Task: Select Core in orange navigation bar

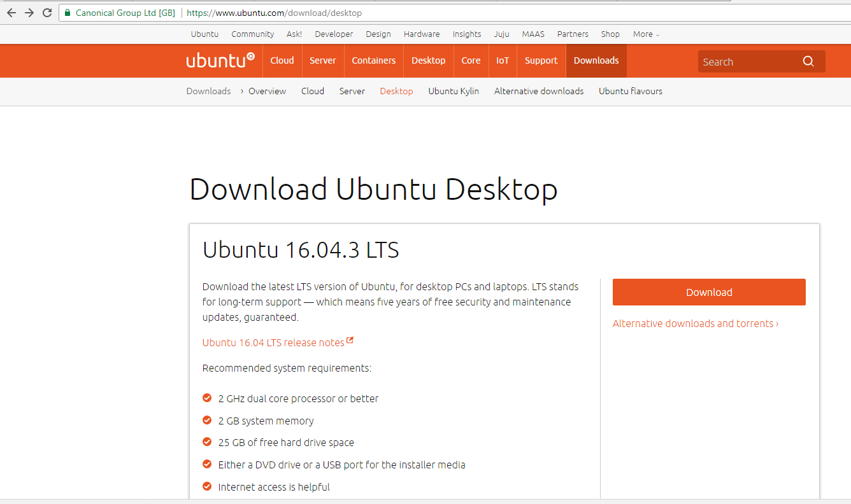Action: point(471,60)
